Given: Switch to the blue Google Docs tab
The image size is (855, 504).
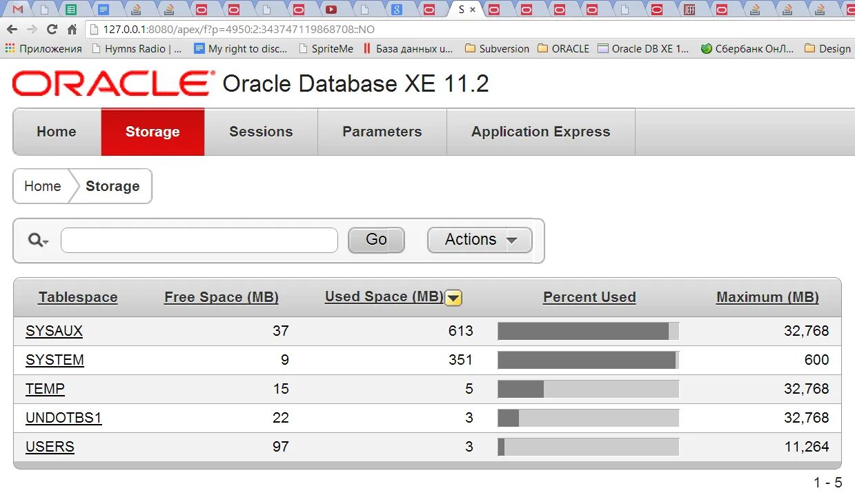Looking at the screenshot, I should [104, 9].
